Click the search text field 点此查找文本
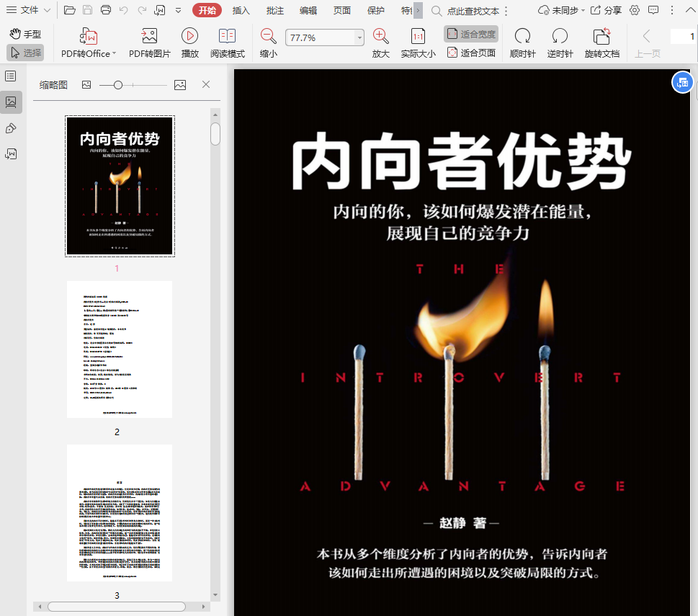Viewport: 698px width, 616px height. 473,11
